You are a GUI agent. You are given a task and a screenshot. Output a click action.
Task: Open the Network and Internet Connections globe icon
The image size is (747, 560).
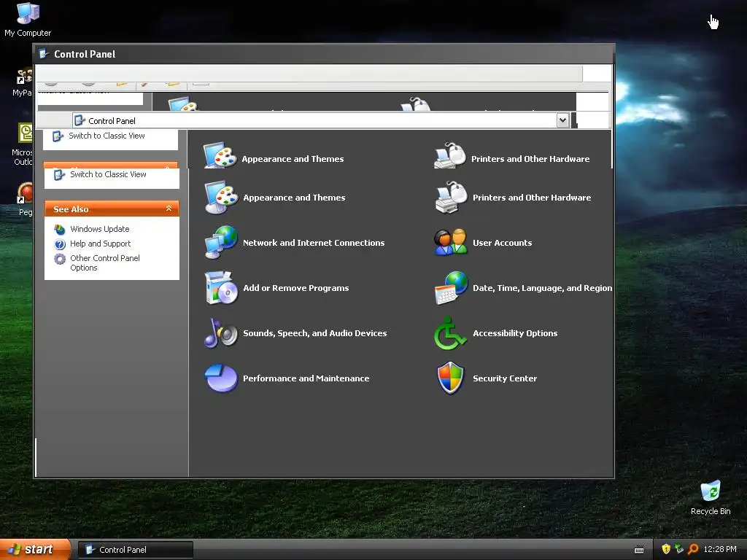pyautogui.click(x=220, y=242)
